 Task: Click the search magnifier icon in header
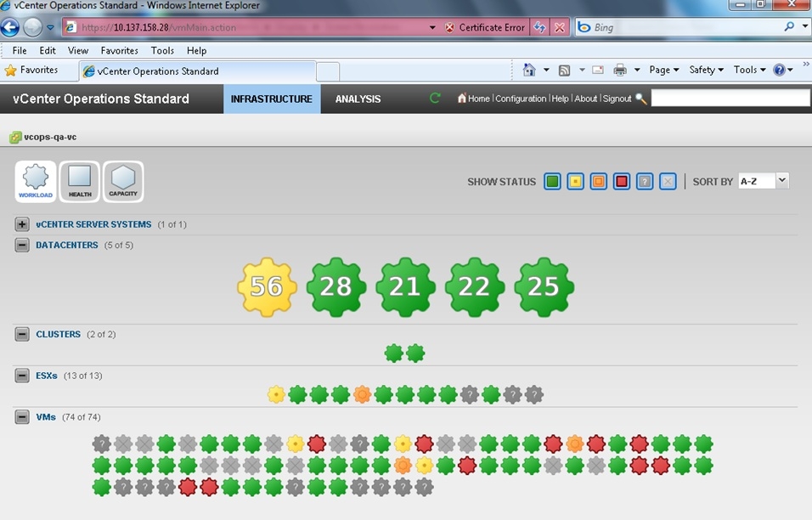click(x=640, y=99)
